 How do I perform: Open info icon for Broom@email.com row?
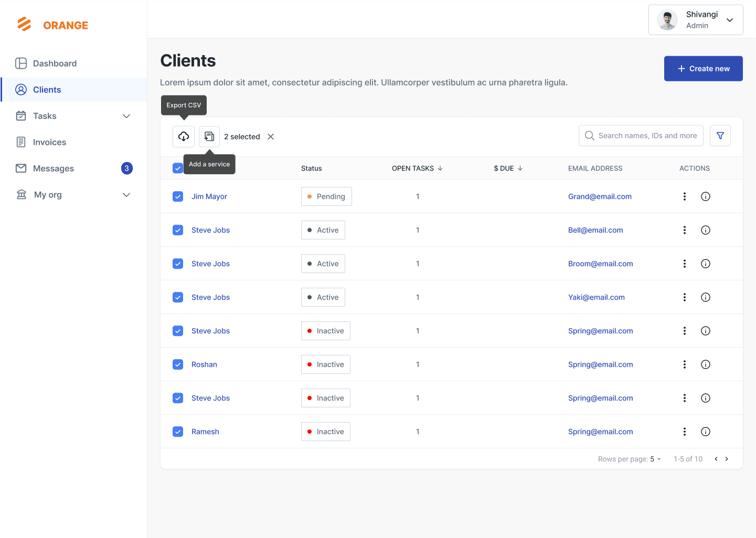pos(706,263)
